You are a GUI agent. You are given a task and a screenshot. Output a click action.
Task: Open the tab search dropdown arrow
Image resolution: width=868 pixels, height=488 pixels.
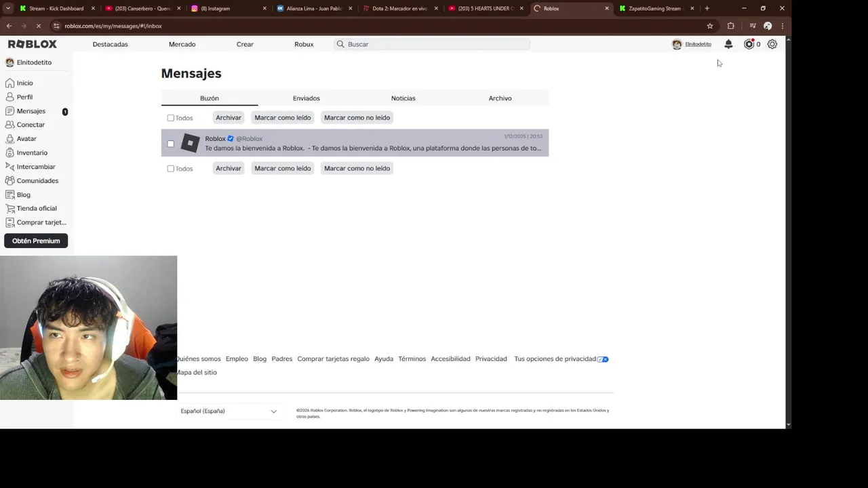[8, 8]
